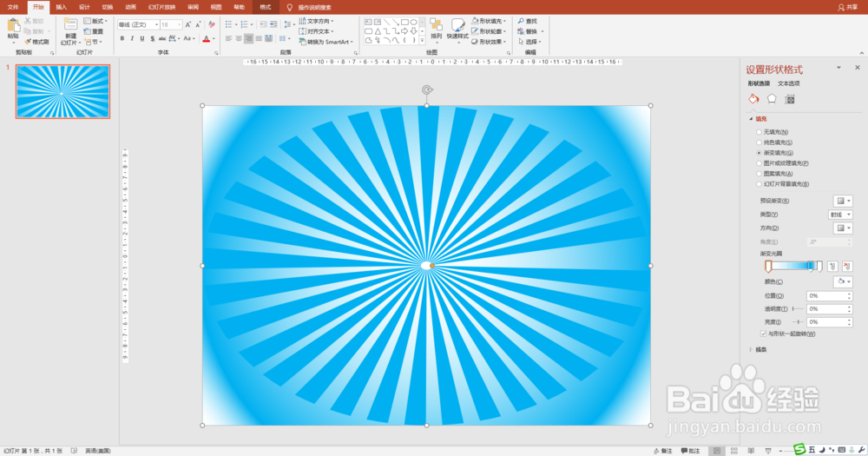
Task: Select the oval shape in shapes gallery
Action: click(x=413, y=23)
